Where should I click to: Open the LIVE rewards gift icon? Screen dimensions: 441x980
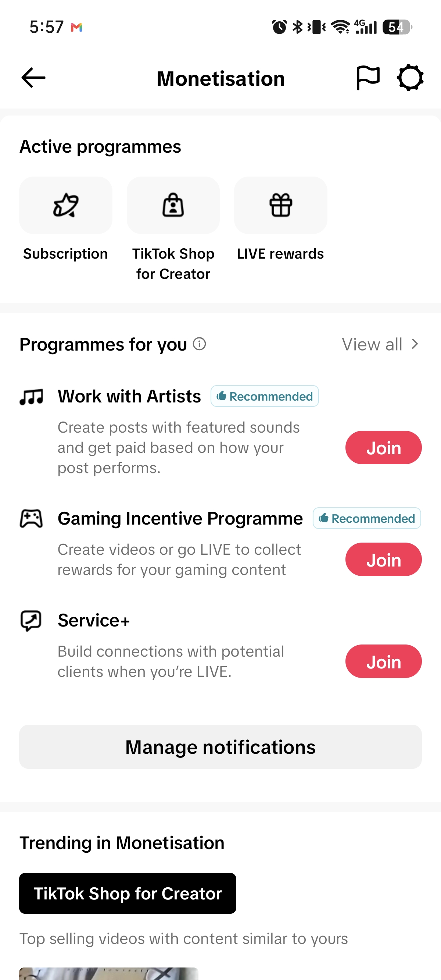click(x=280, y=205)
